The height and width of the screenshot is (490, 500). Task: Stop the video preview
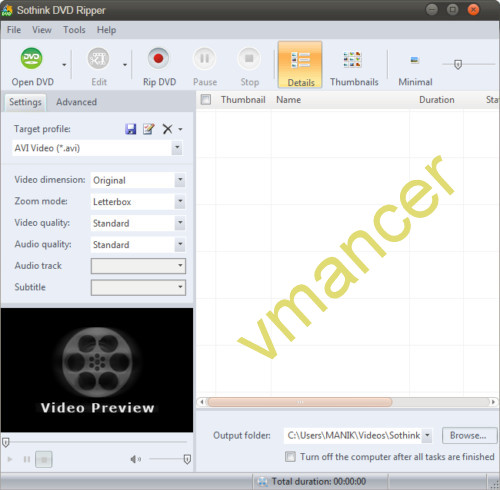pyautogui.click(x=44, y=459)
